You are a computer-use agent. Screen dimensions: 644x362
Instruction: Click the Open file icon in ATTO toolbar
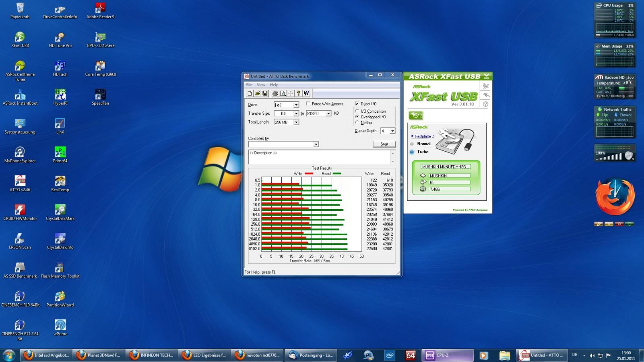(257, 93)
